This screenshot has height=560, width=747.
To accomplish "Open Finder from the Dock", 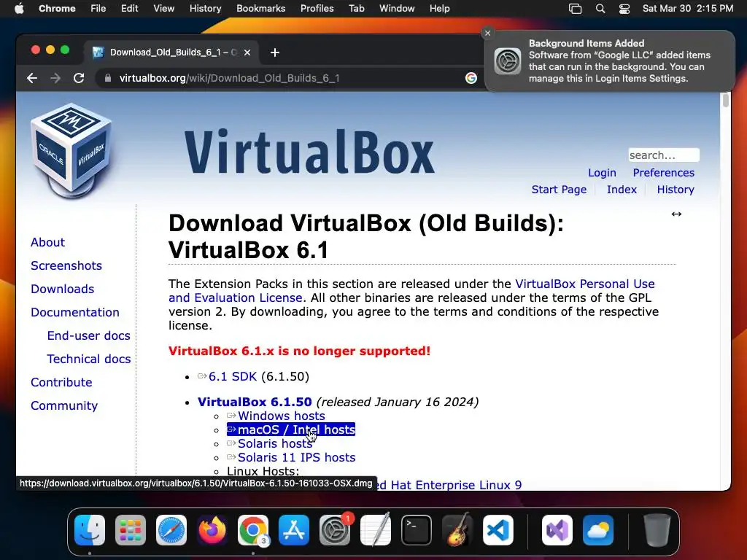I will [90, 530].
